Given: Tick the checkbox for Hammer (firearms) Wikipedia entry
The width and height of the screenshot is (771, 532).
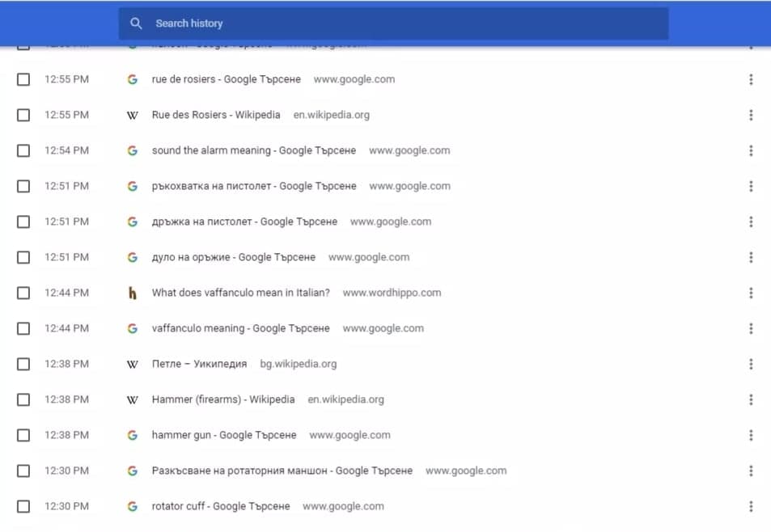Looking at the screenshot, I should coord(23,399).
